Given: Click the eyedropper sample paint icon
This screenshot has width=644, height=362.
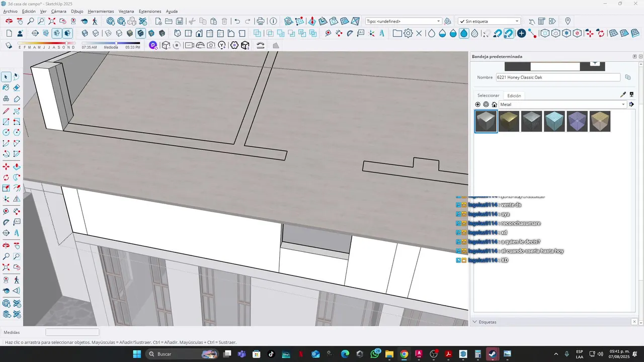Looking at the screenshot, I should coord(623,95).
